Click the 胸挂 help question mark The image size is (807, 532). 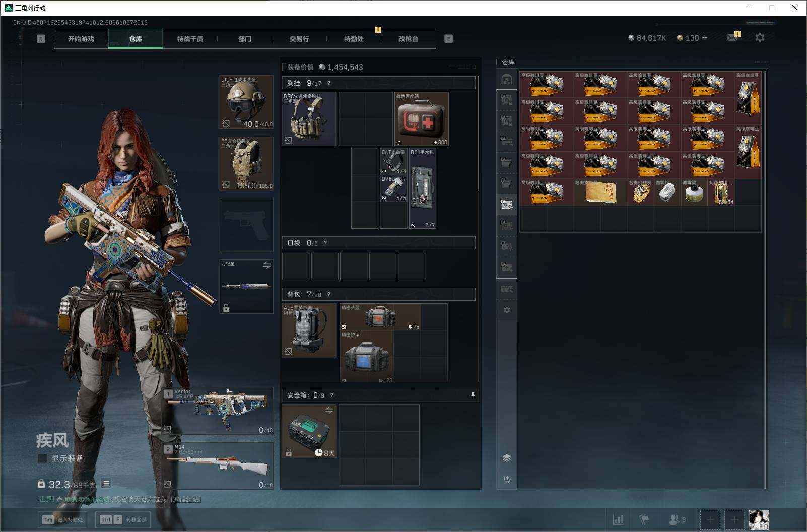coord(329,83)
